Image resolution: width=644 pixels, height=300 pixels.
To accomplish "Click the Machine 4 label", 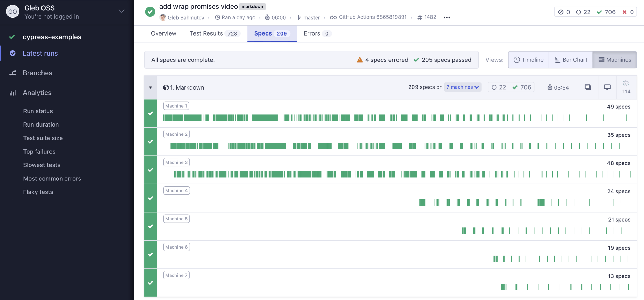I will point(176,191).
